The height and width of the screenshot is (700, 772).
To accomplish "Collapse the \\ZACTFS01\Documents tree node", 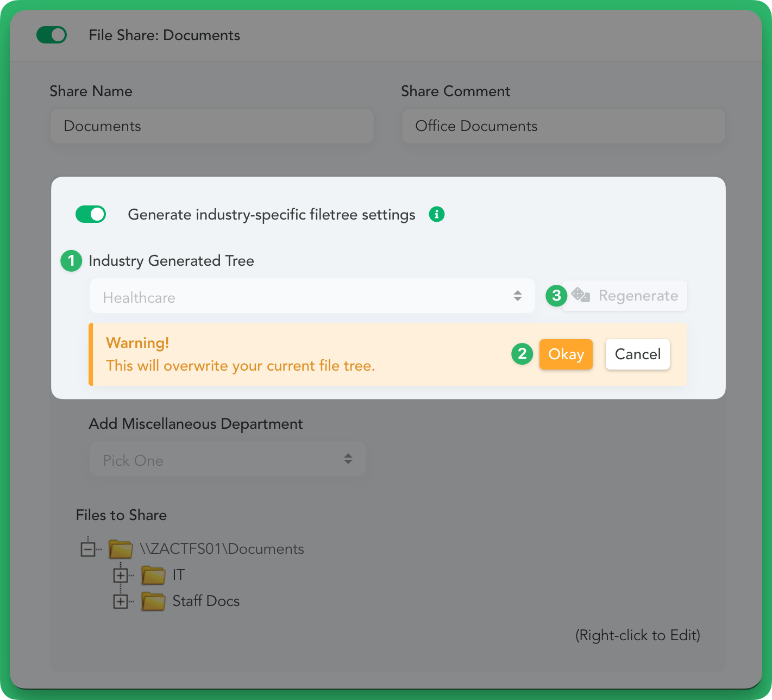I will [x=88, y=549].
